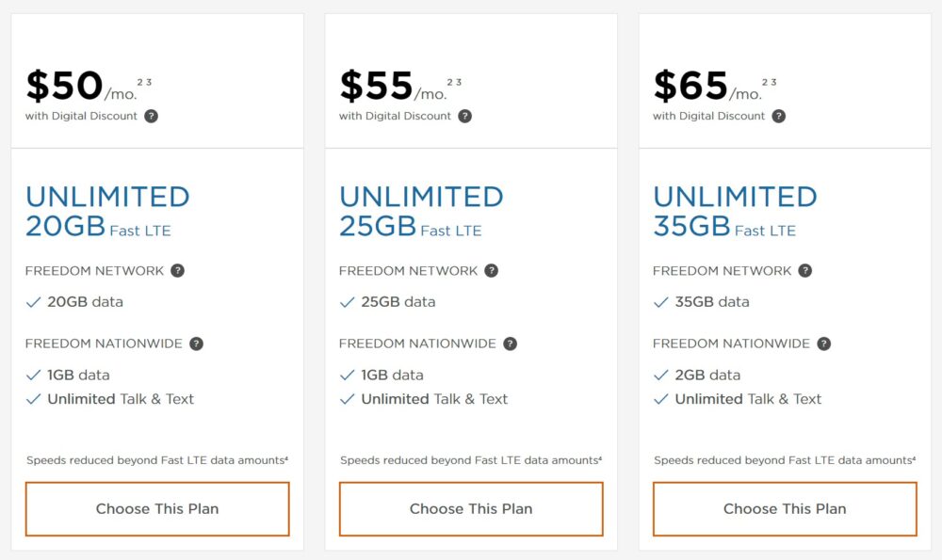This screenshot has width=942, height=560.
Task: Choose This Plan for the $65 option
Action: 785,508
